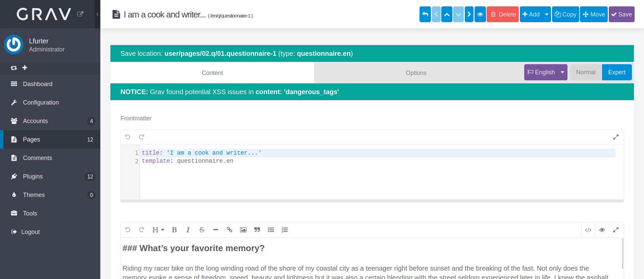Viewport: 644px width, 279px height.
Task: Switch to Normal editing mode
Action: pos(586,72)
